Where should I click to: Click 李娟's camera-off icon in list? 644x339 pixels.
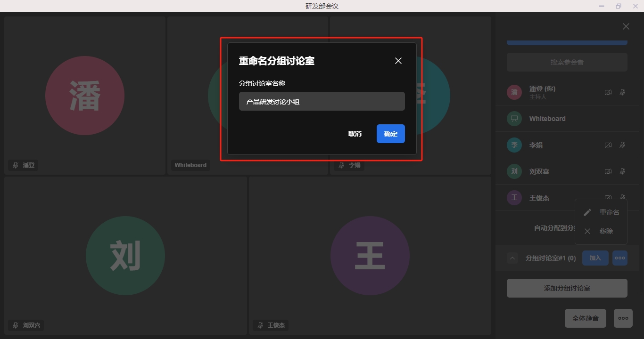tap(608, 145)
